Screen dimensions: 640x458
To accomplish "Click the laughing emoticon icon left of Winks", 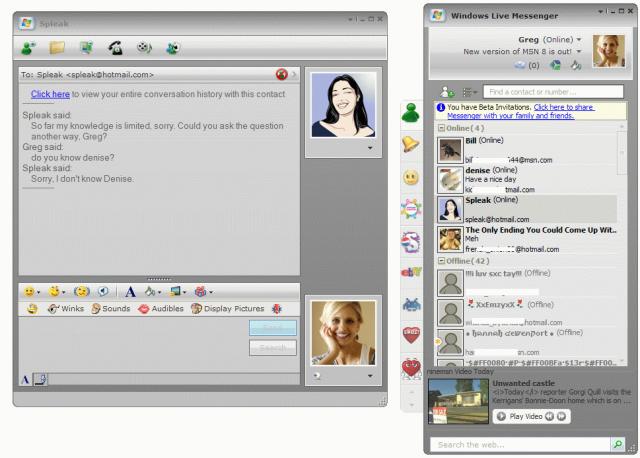I will tap(32, 309).
